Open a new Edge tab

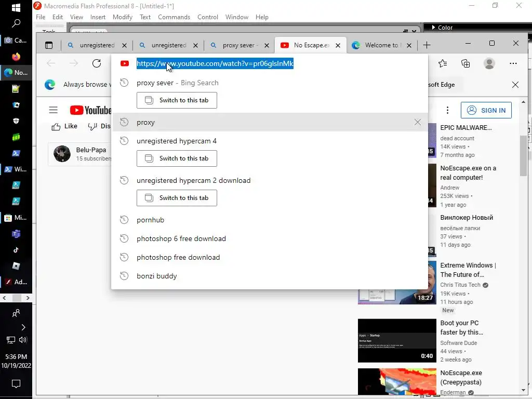coord(427,45)
